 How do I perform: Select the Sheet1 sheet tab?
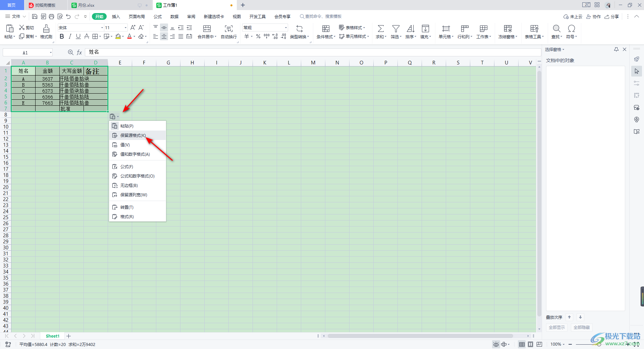coord(52,336)
